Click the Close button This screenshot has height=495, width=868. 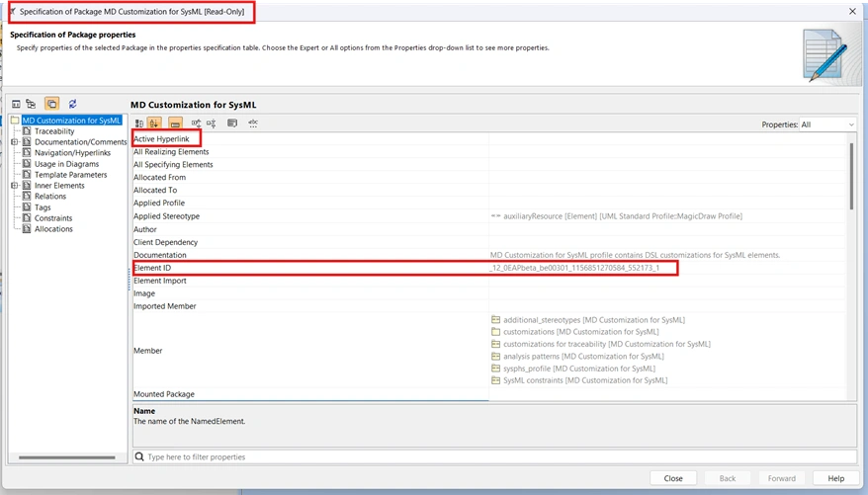tap(673, 478)
